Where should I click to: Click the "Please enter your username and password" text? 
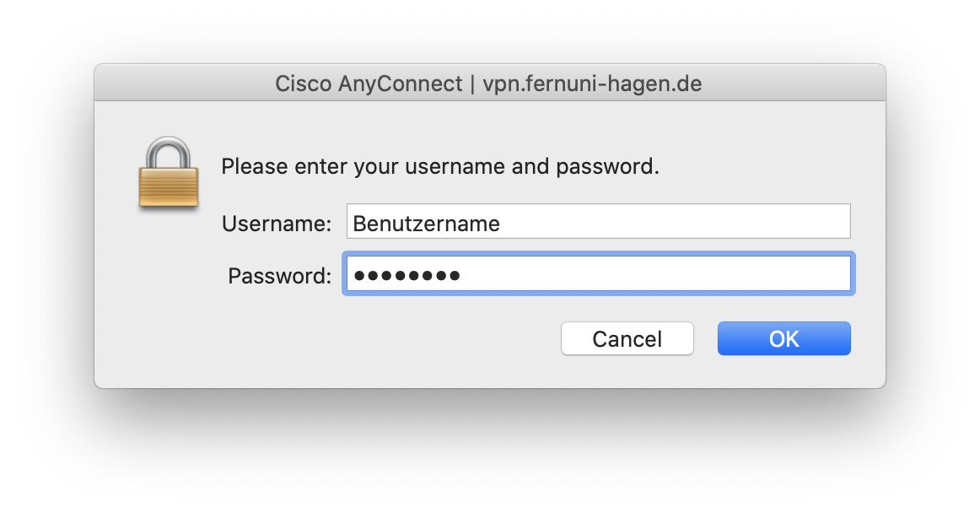pyautogui.click(x=439, y=166)
